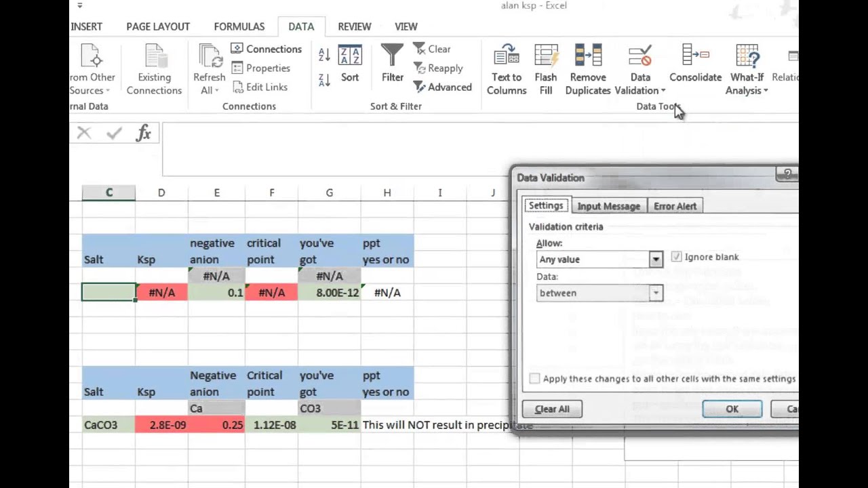Open the Error Alert tab
This screenshot has width=868, height=488.
675,206
